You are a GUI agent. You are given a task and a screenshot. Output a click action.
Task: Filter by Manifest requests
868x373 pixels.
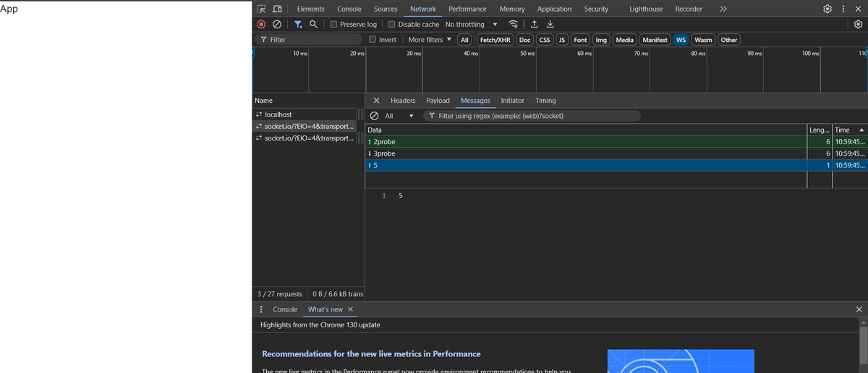click(x=655, y=40)
